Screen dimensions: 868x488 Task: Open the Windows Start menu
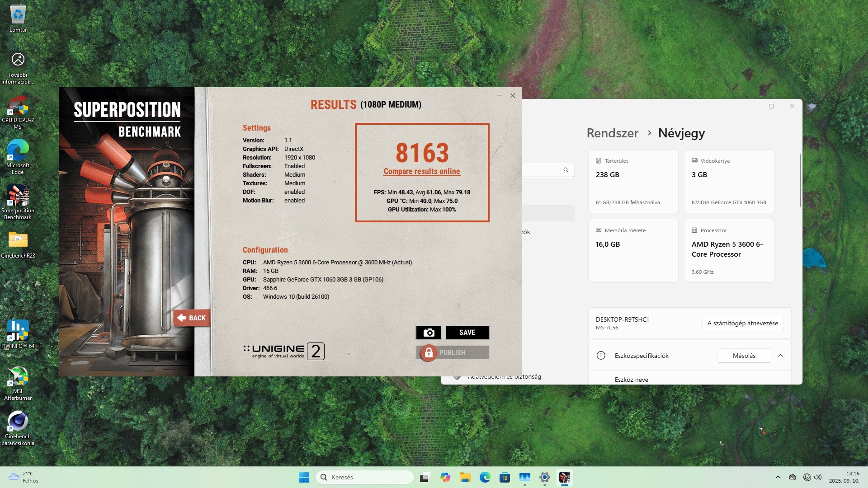point(304,477)
